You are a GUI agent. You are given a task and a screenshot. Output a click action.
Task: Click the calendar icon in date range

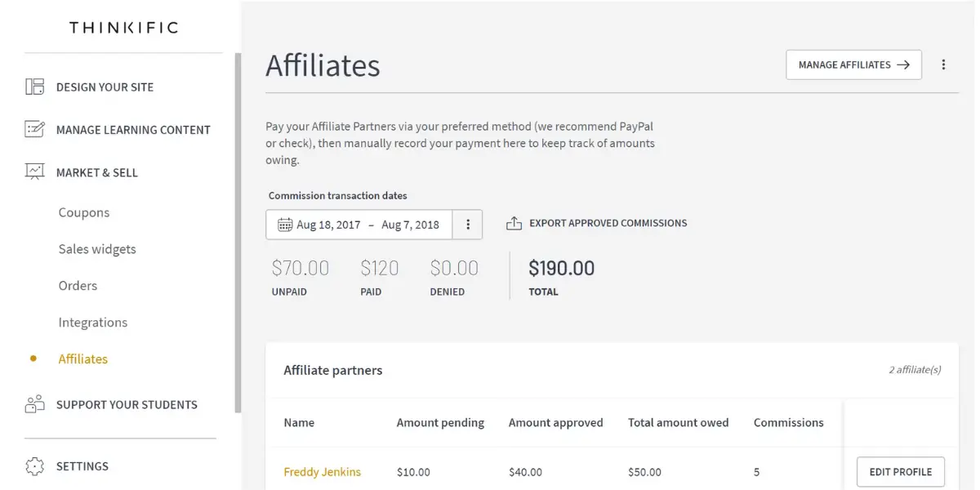284,225
